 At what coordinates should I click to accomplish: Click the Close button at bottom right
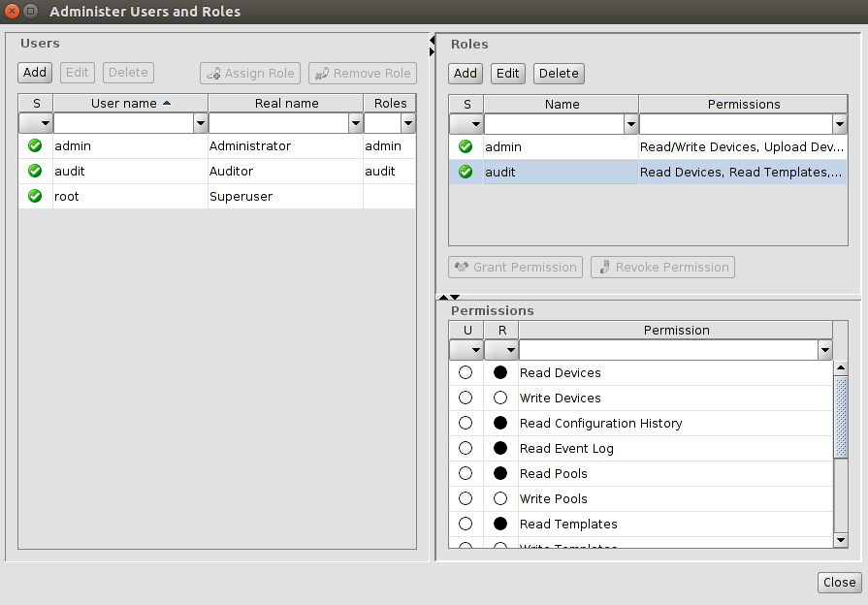click(x=839, y=583)
